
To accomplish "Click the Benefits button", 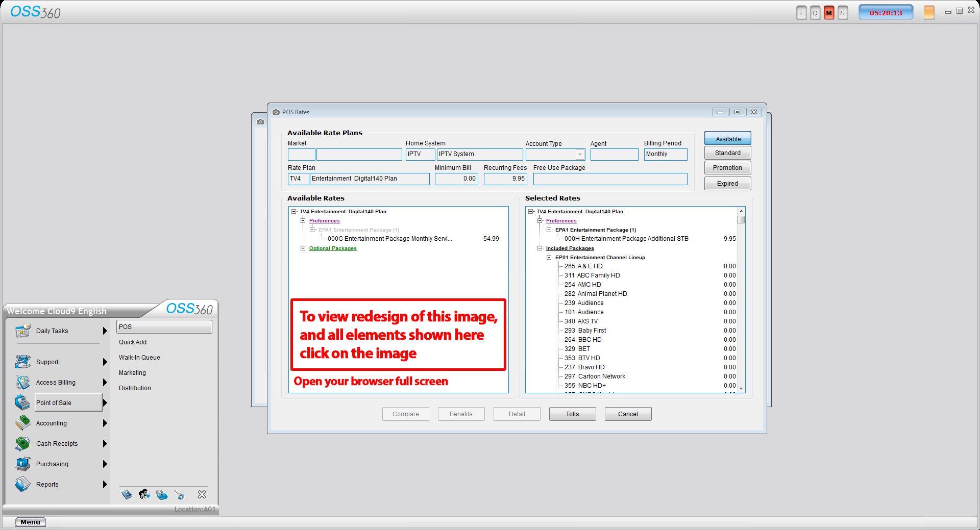I will pos(461,414).
